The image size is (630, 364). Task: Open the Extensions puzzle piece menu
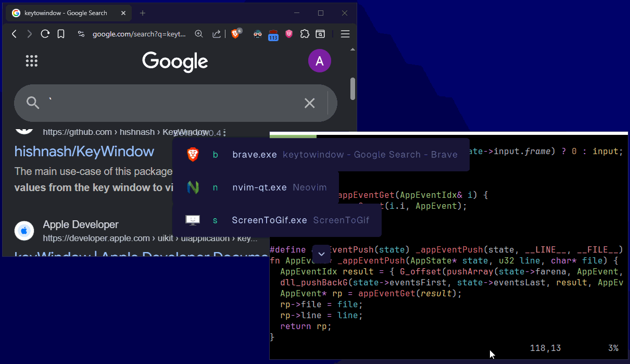coord(305,34)
